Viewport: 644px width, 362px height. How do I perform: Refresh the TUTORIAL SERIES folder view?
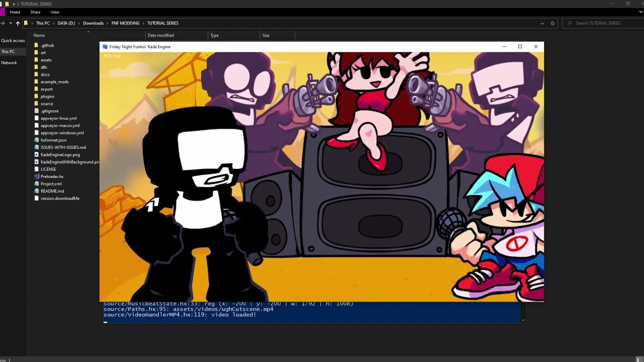(552, 23)
